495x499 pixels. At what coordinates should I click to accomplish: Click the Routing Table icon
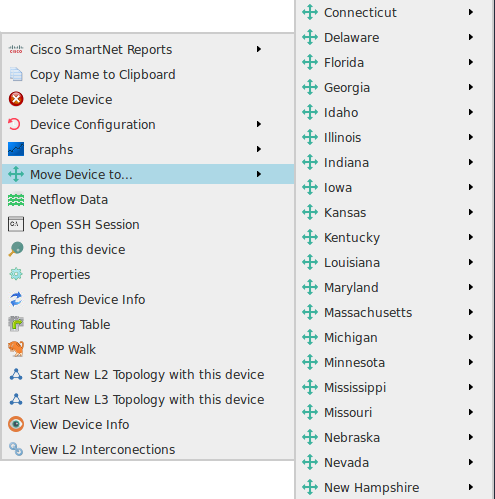click(x=16, y=324)
